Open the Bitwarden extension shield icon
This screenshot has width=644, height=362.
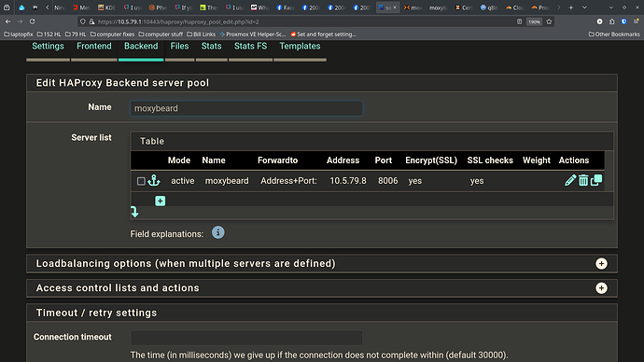623,21
